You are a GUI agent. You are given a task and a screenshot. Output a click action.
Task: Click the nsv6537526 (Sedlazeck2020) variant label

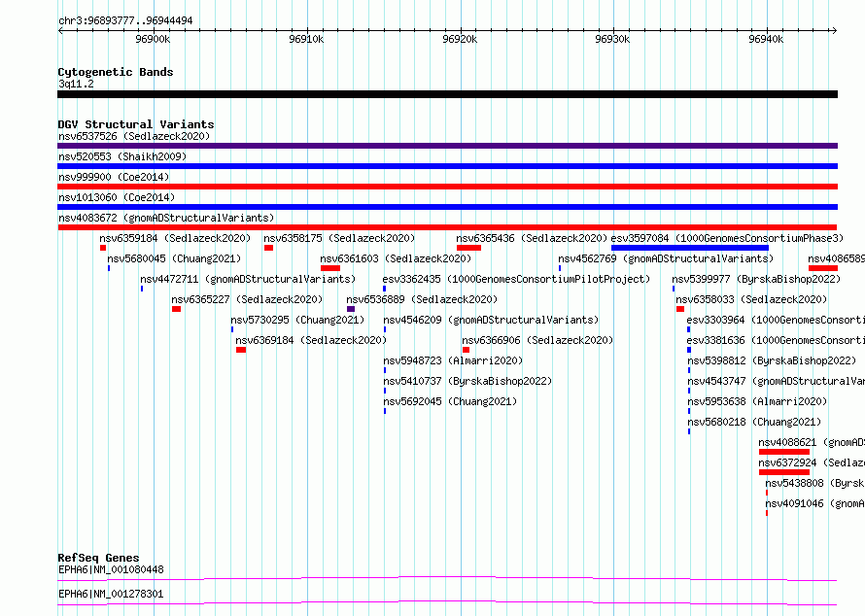(134, 136)
